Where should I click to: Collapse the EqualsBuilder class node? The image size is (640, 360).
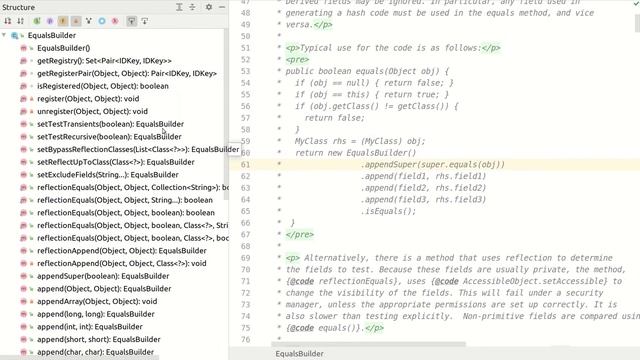[x=4, y=35]
